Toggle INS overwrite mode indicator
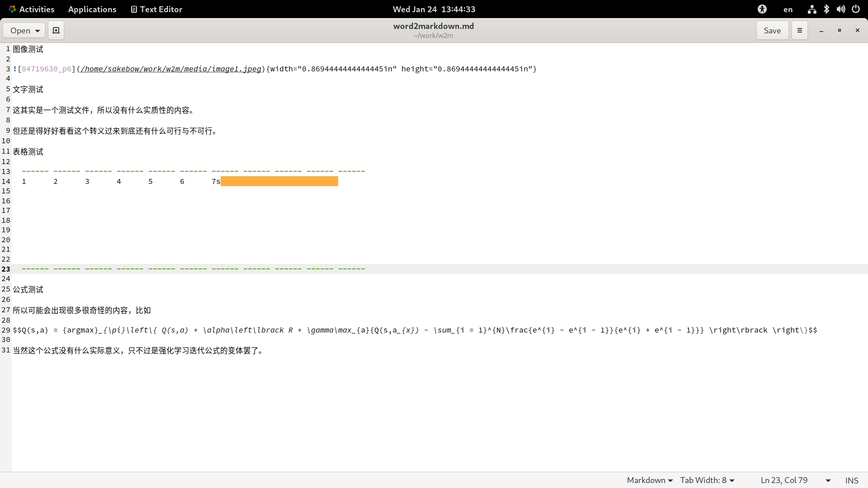This screenshot has width=868, height=488. pos(852,480)
